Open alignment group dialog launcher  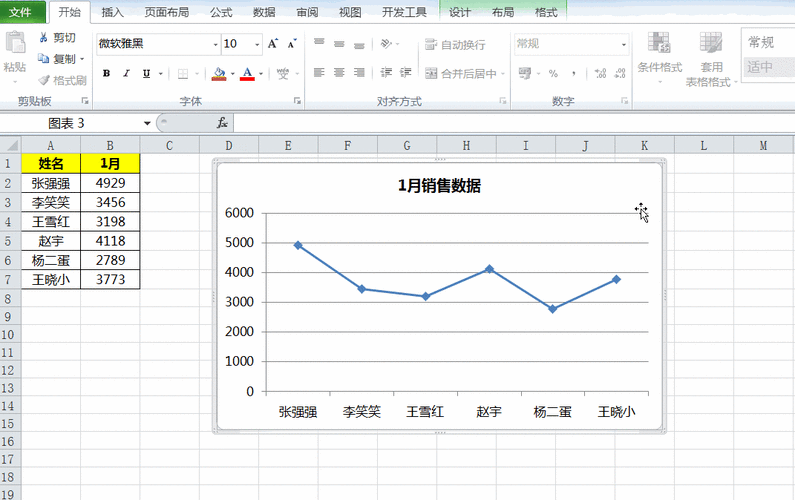tap(502, 101)
